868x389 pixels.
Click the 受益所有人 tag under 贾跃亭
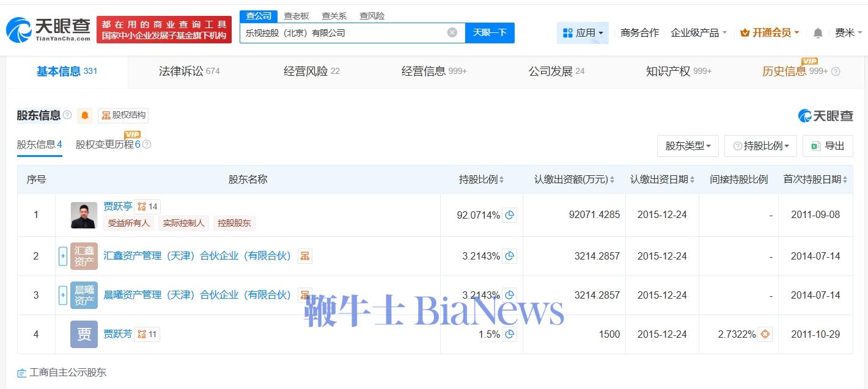tap(129, 223)
